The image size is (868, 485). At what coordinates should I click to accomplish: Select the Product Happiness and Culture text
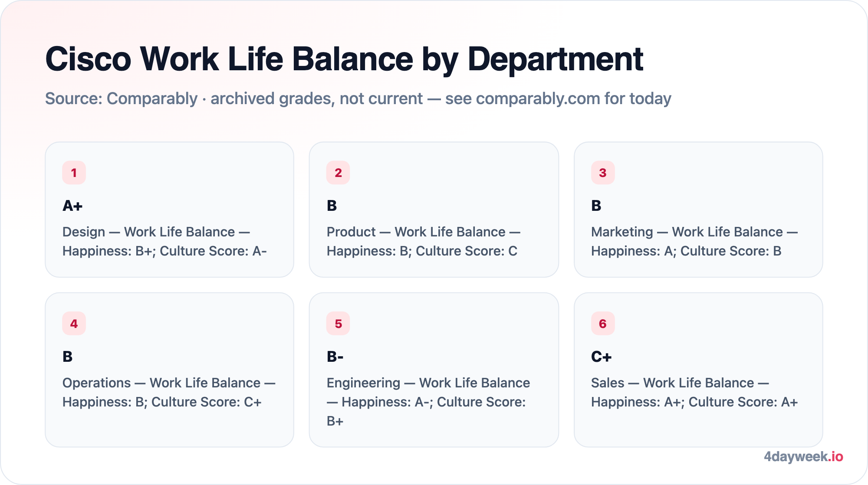tap(422, 251)
